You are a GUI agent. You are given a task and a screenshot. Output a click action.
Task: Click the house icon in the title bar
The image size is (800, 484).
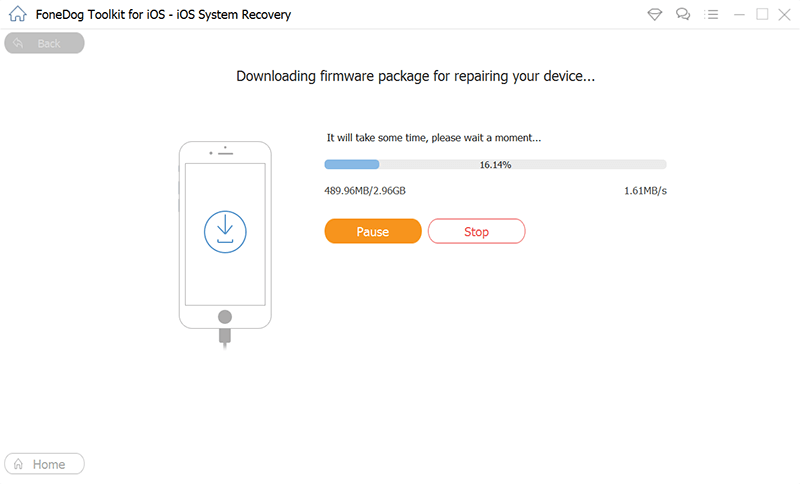pyautogui.click(x=16, y=15)
